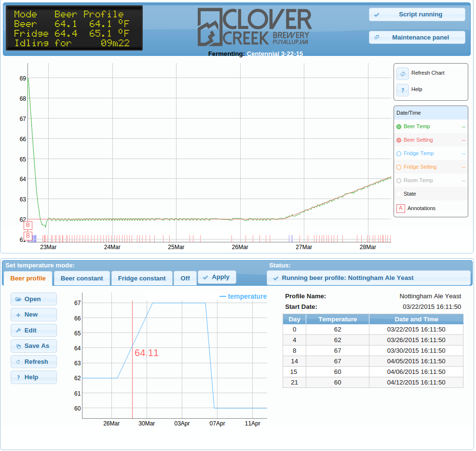Save As a copy of profile
The image size is (476, 451).
34,346
